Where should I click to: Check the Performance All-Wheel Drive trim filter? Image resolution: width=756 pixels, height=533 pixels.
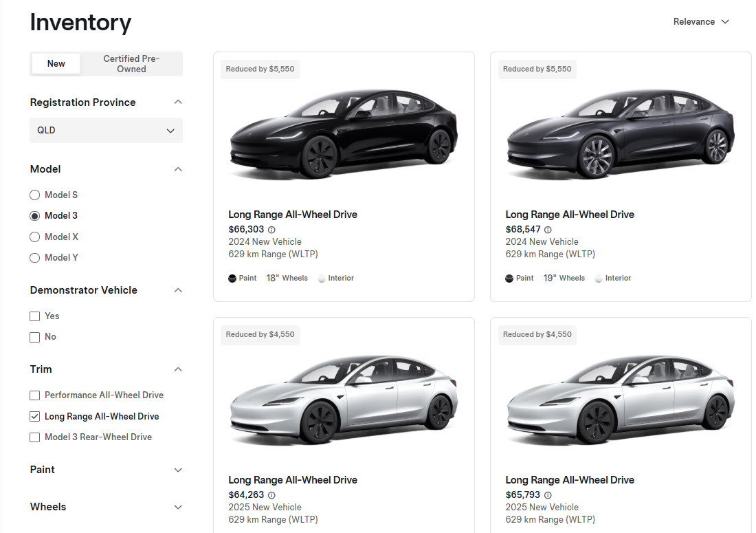coord(34,395)
